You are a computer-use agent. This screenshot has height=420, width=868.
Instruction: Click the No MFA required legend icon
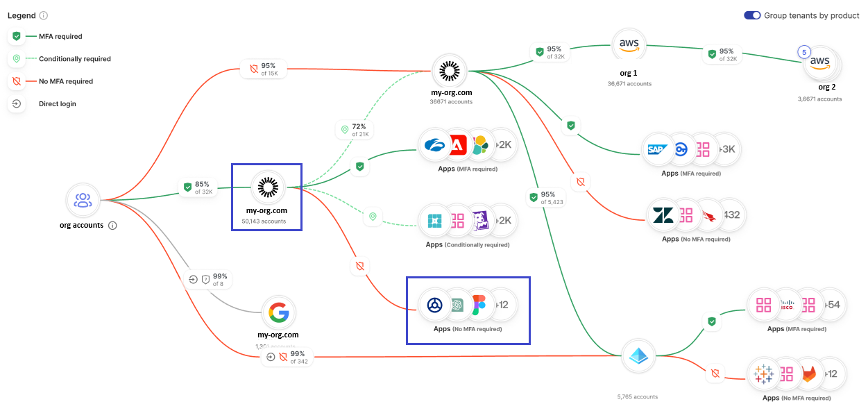pyautogui.click(x=16, y=81)
